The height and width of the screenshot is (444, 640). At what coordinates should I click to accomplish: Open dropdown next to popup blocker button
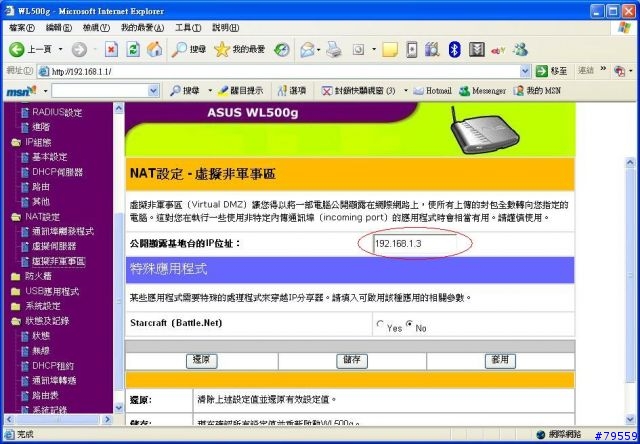click(406, 91)
